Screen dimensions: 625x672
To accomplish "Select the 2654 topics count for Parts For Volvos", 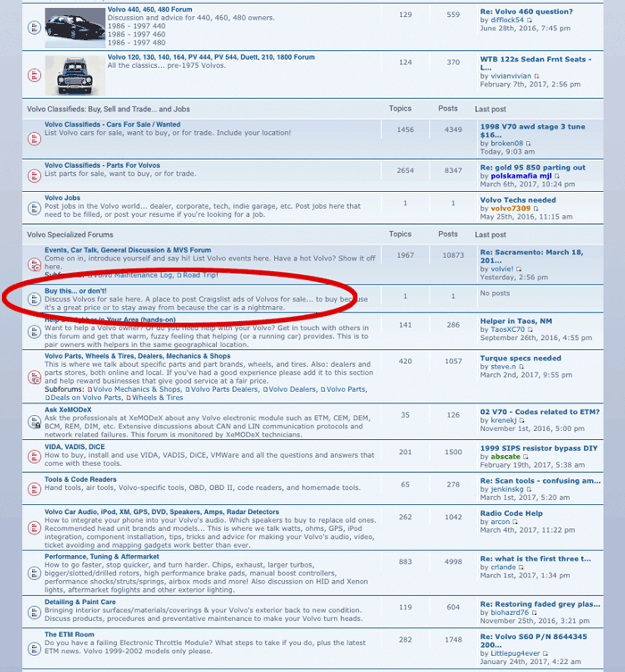I will 405,170.
